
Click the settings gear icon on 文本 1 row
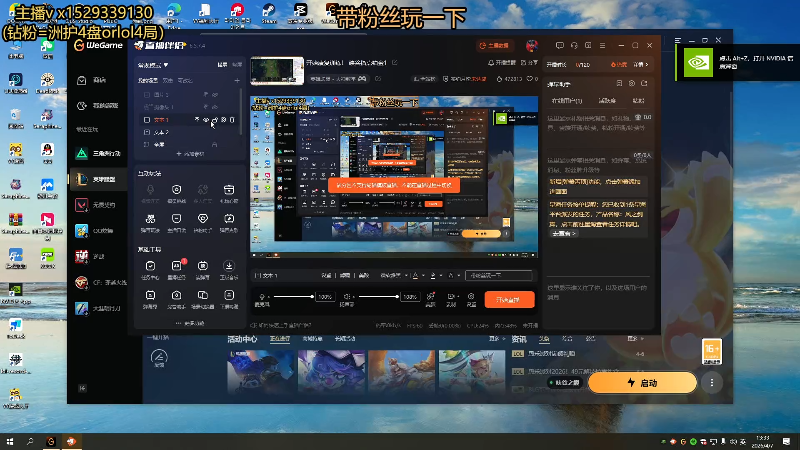[223, 120]
